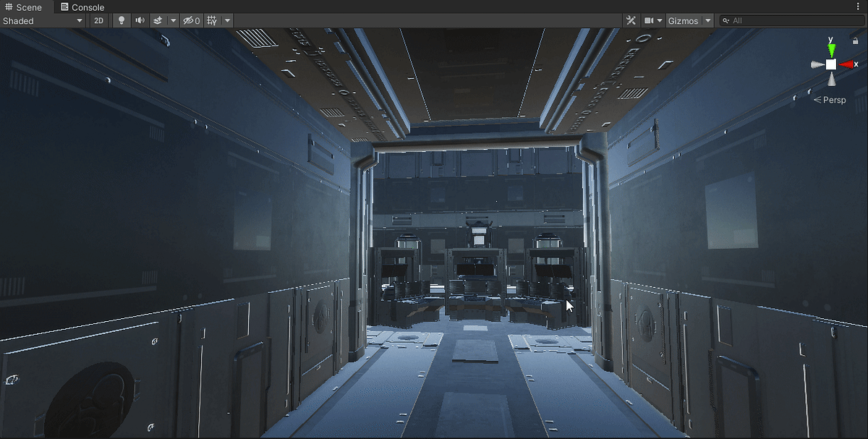Toggle 2D view mode
868x439 pixels.
[x=98, y=20]
